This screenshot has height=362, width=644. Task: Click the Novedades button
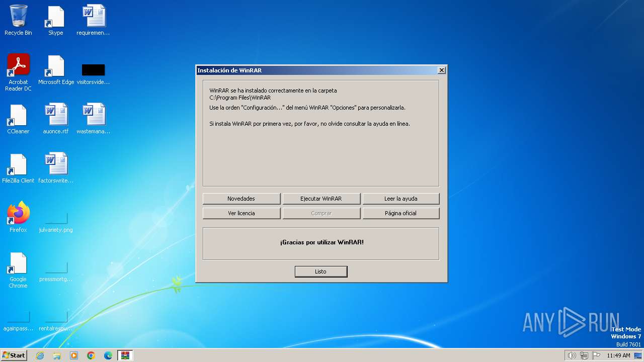click(242, 199)
